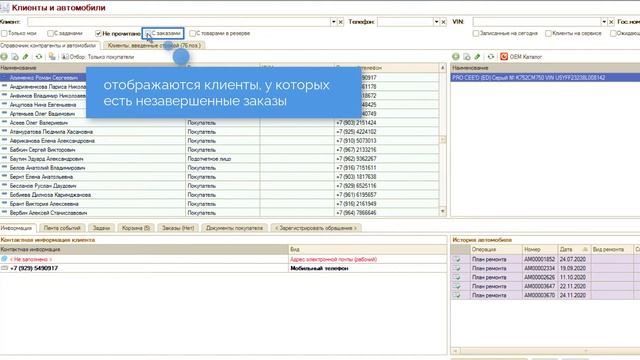Click the icon before 'Отбор: Только покупатели'
The image size is (640, 360).
[65, 57]
